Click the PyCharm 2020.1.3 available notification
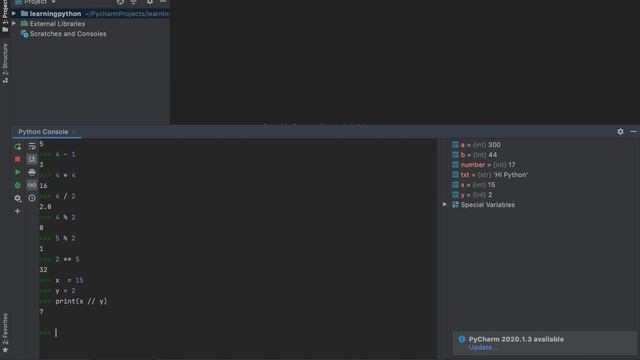Screen dimensions: 640x360 click(516, 339)
